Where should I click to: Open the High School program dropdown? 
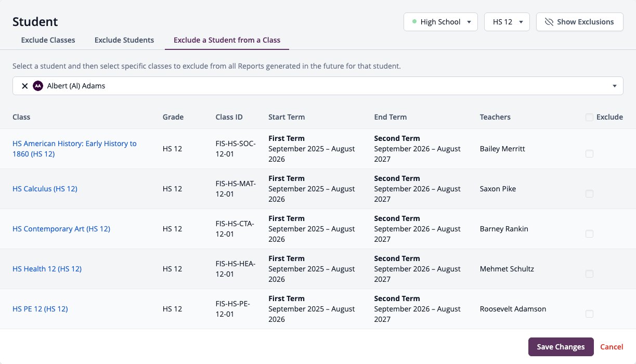(440, 22)
